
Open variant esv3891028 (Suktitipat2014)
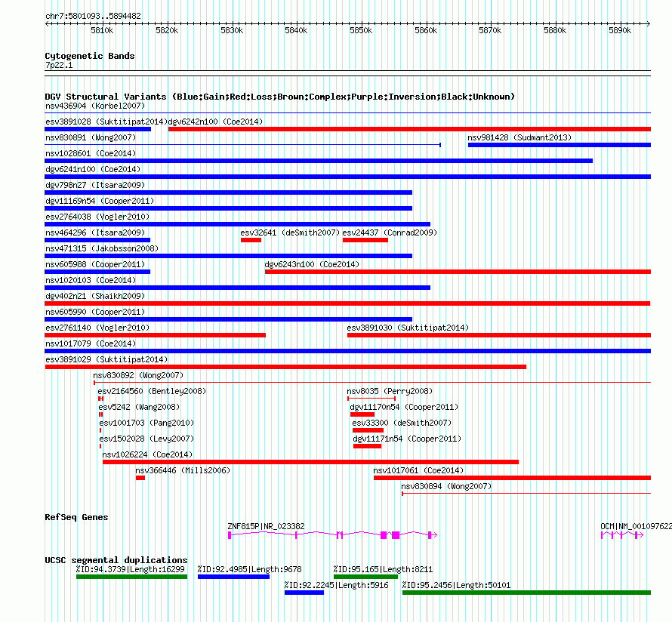(x=106, y=122)
